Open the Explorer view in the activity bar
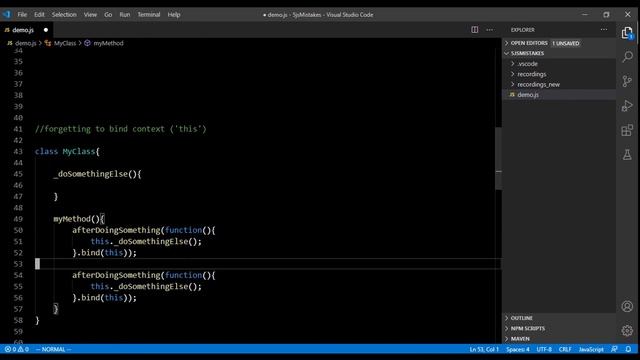The width and height of the screenshot is (640, 360). point(627,33)
